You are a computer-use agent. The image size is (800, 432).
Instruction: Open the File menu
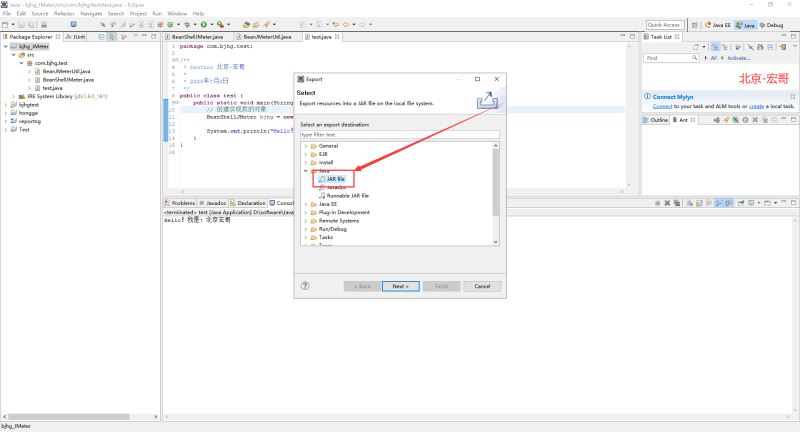pyautogui.click(x=7, y=14)
